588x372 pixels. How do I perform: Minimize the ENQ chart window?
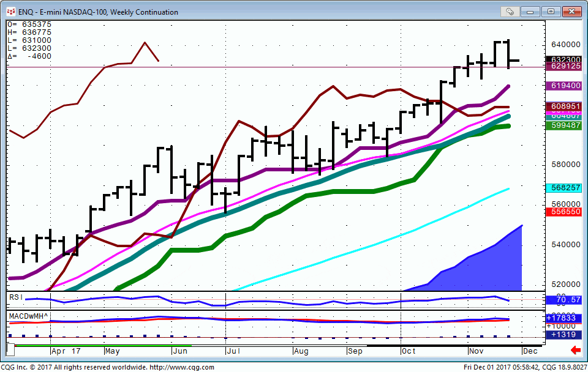[x=530, y=12]
